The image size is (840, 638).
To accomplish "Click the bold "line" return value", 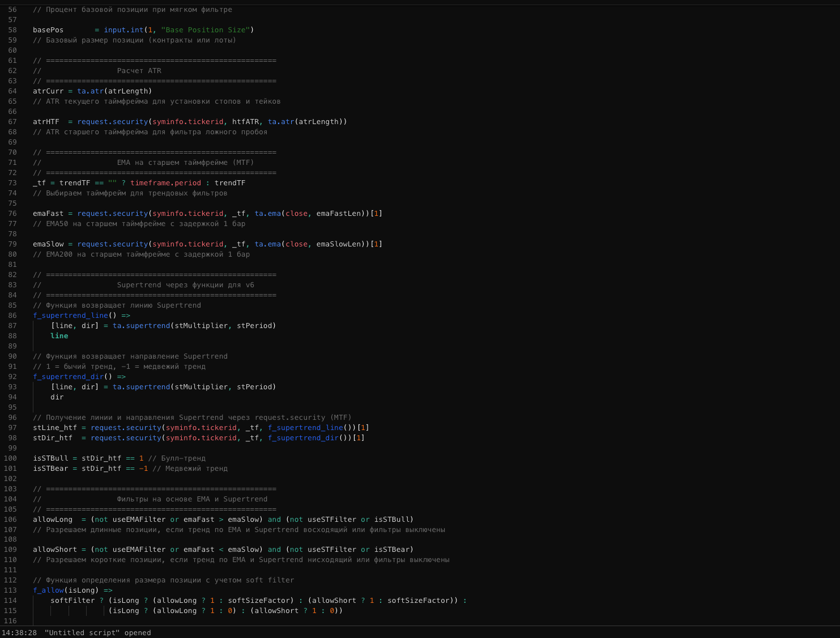I will coord(59,336).
